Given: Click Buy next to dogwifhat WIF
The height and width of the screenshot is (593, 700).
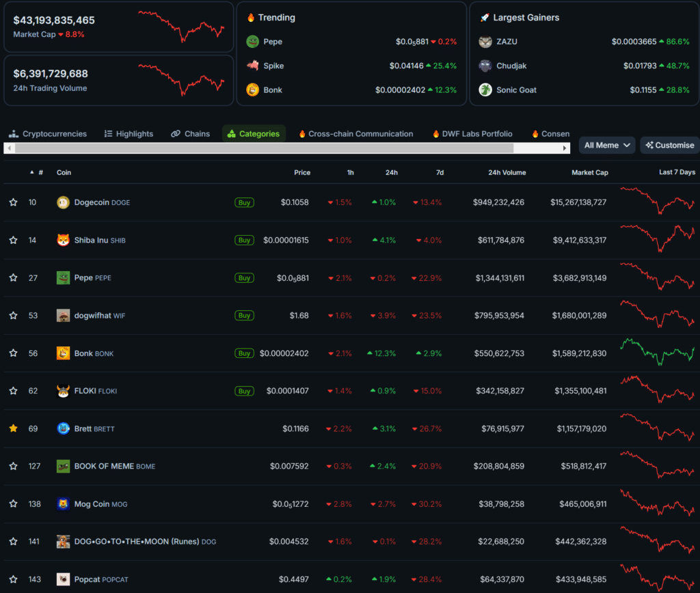Looking at the screenshot, I should 244,316.
